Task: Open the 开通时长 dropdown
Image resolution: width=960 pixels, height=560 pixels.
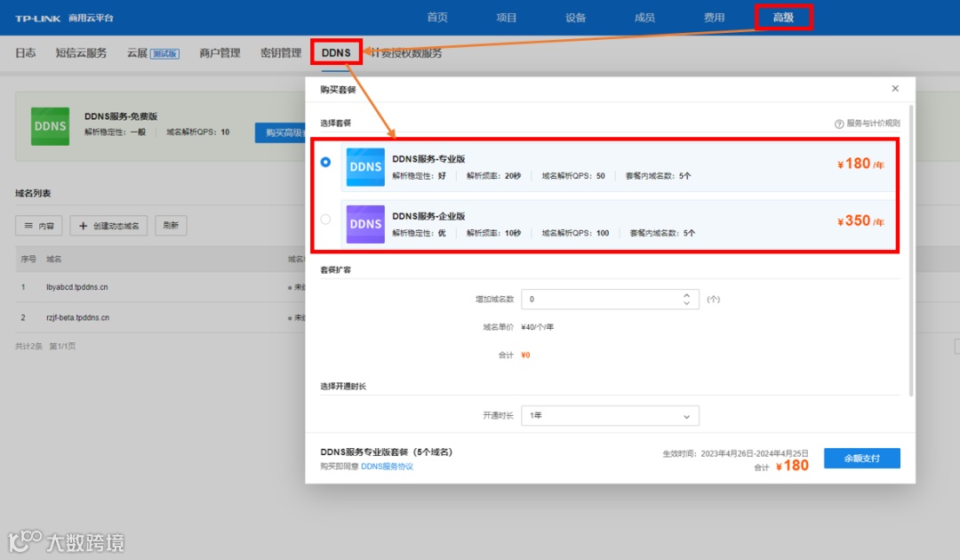Action: coord(610,416)
